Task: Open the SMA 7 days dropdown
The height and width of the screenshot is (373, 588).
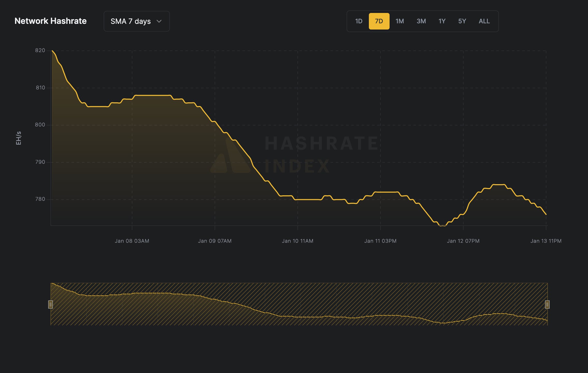Action: 137,21
